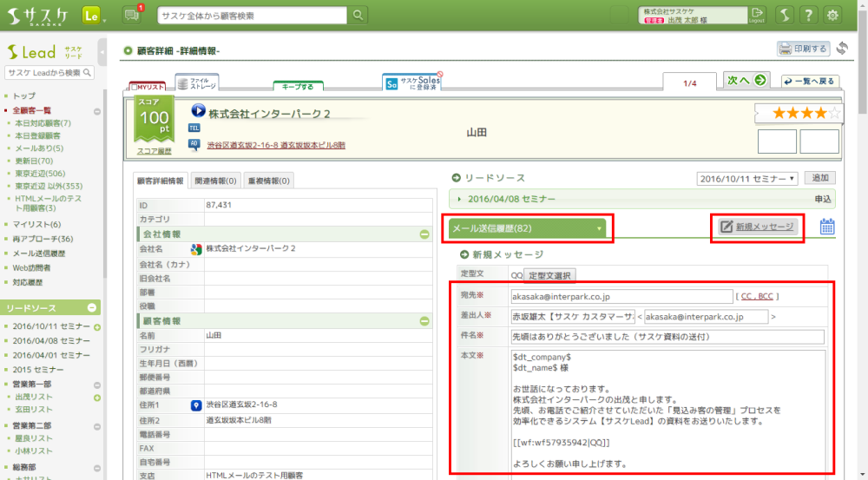Click the chat notification icon in header

click(132, 15)
